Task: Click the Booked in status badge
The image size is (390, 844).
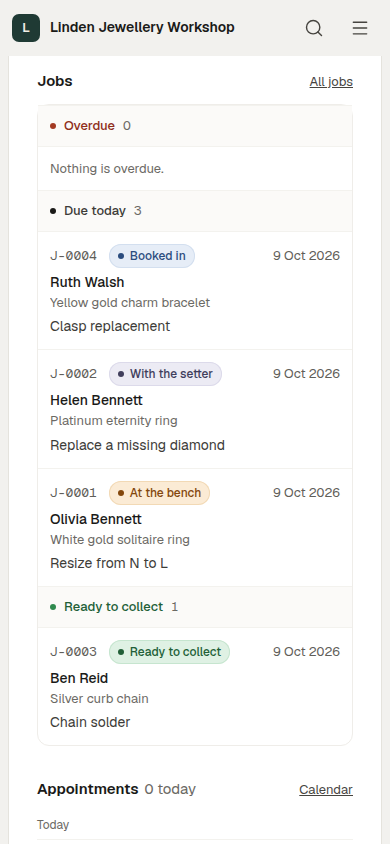Action: point(152,256)
